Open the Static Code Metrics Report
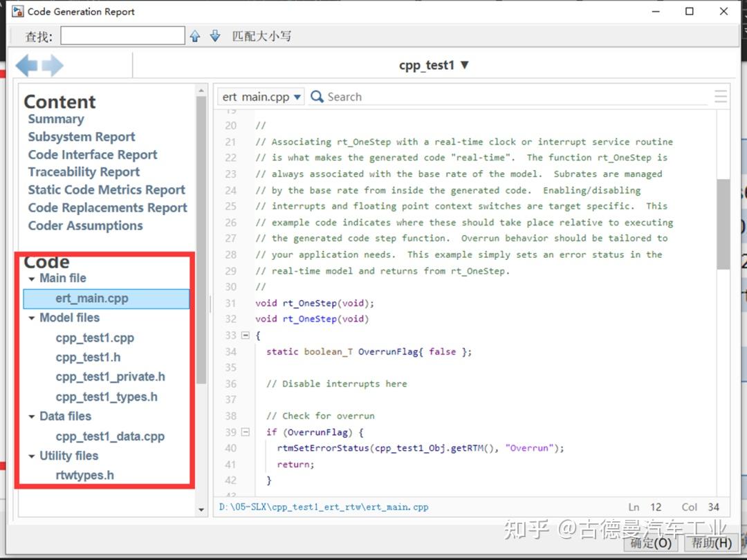747x560 pixels. [x=105, y=189]
